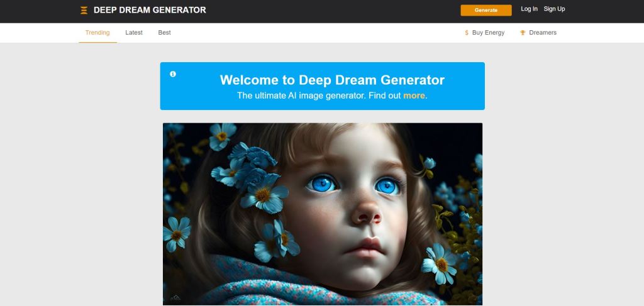644x306 pixels.
Task: Select the Best tab
Action: coord(164,33)
